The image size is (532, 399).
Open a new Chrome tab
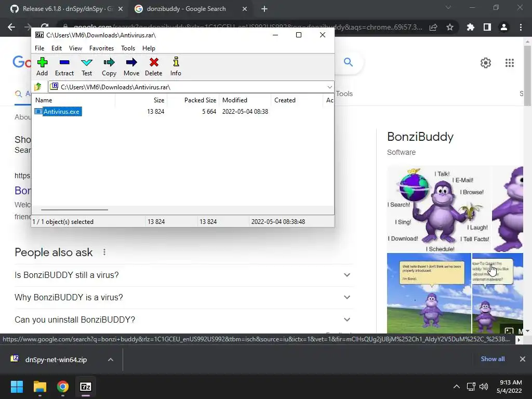tap(264, 9)
